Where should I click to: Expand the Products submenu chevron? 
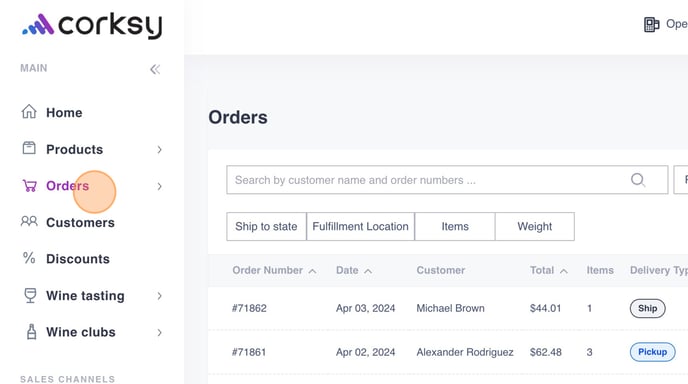click(159, 150)
